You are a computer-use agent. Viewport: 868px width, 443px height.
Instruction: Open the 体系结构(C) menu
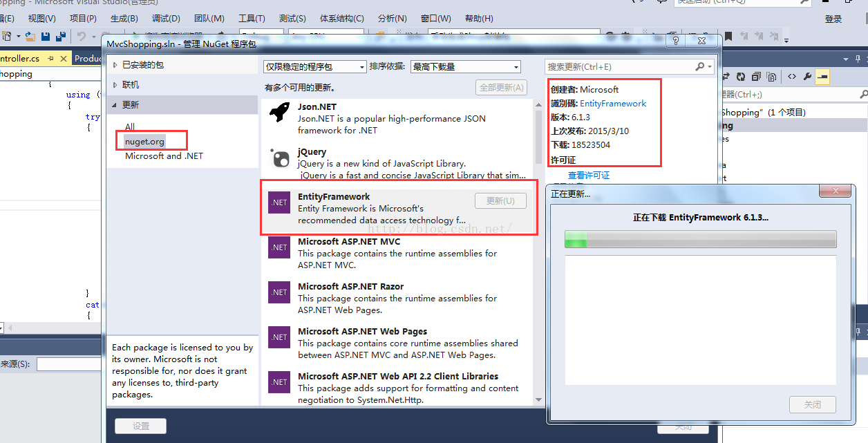click(342, 18)
